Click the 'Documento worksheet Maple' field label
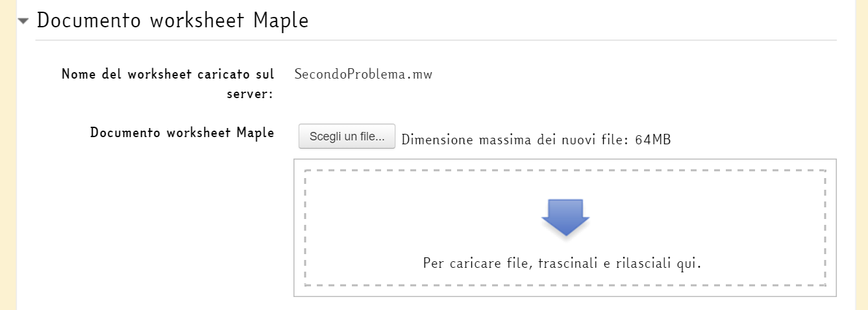868x310 pixels. tap(182, 133)
